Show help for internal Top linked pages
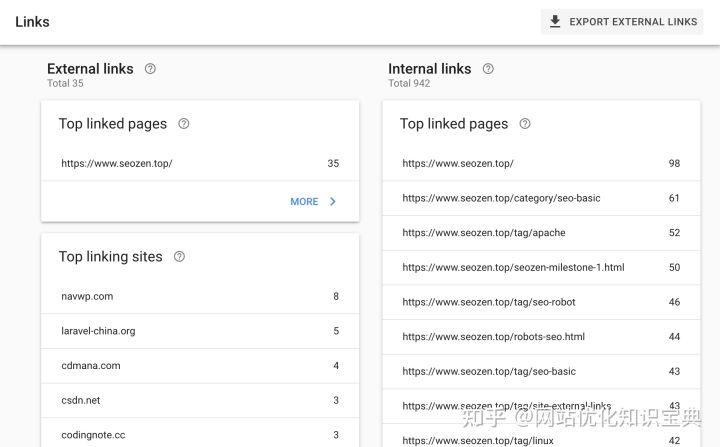 click(525, 124)
